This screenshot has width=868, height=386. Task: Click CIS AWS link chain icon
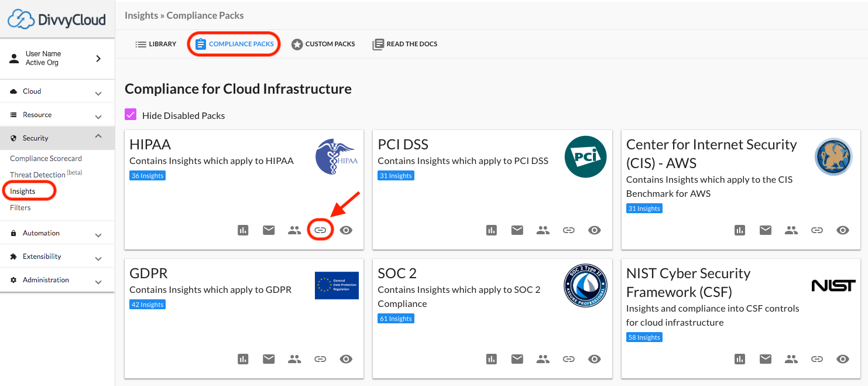pos(817,230)
